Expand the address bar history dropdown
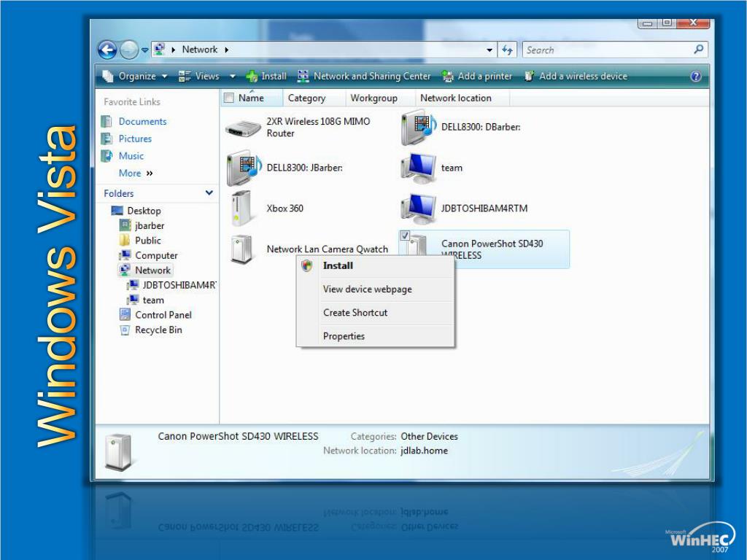The image size is (747, 560). 489,50
